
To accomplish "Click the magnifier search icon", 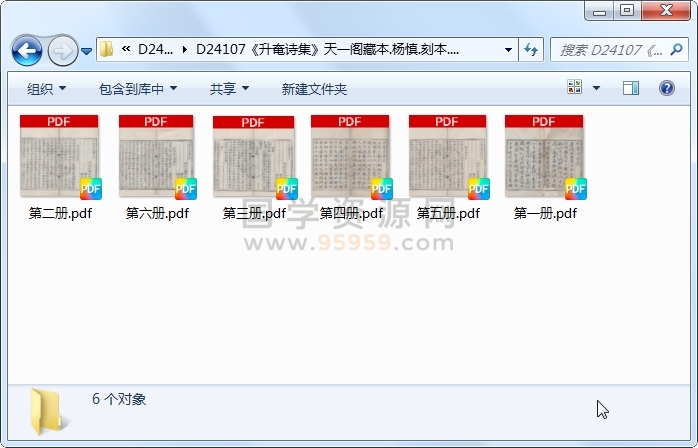I will pyautogui.click(x=677, y=49).
